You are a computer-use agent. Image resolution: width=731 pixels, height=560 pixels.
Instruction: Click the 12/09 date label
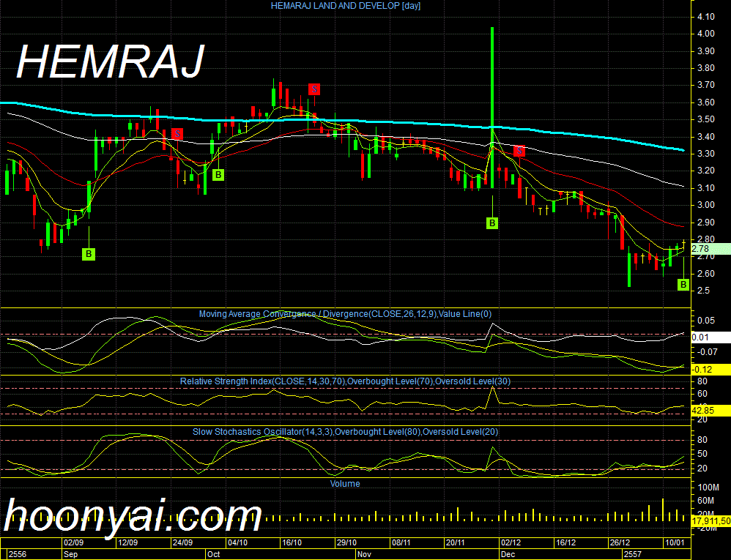pyautogui.click(x=127, y=542)
